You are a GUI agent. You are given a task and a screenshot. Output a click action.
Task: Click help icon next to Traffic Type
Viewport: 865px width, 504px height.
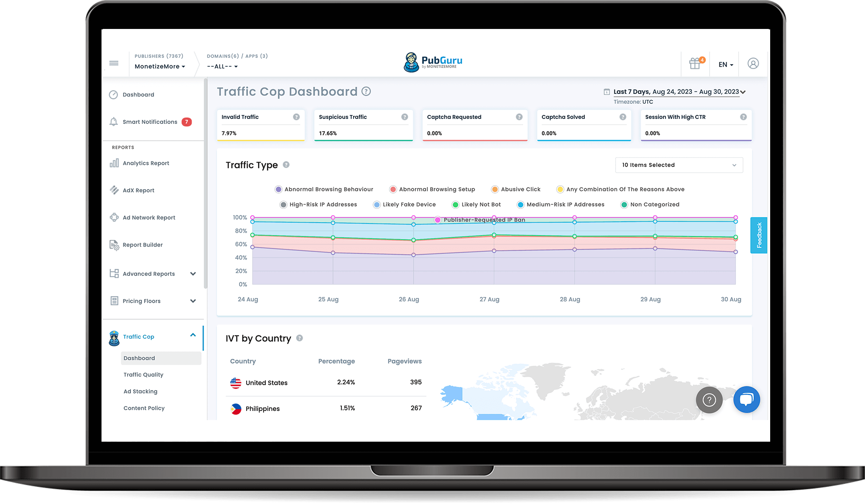(x=286, y=165)
